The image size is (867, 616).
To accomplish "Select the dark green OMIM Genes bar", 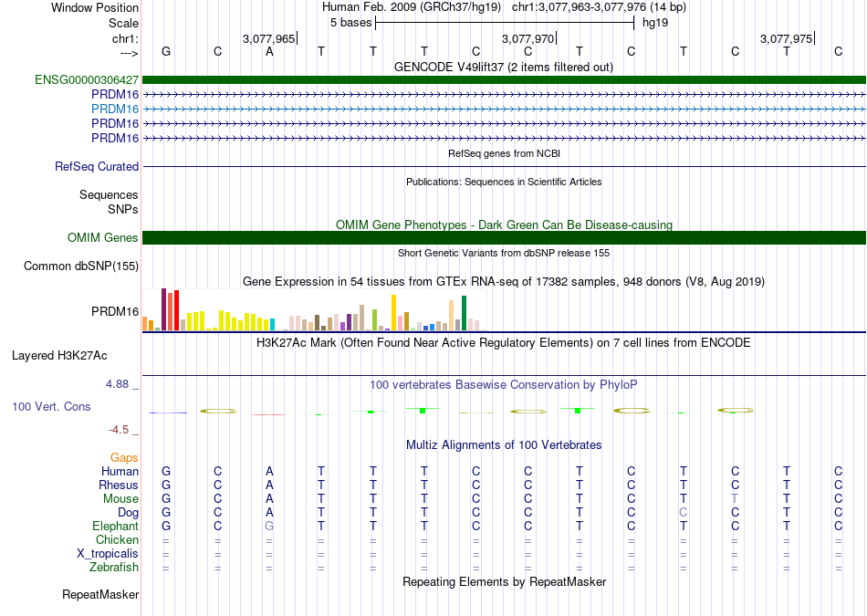I will point(505,238).
